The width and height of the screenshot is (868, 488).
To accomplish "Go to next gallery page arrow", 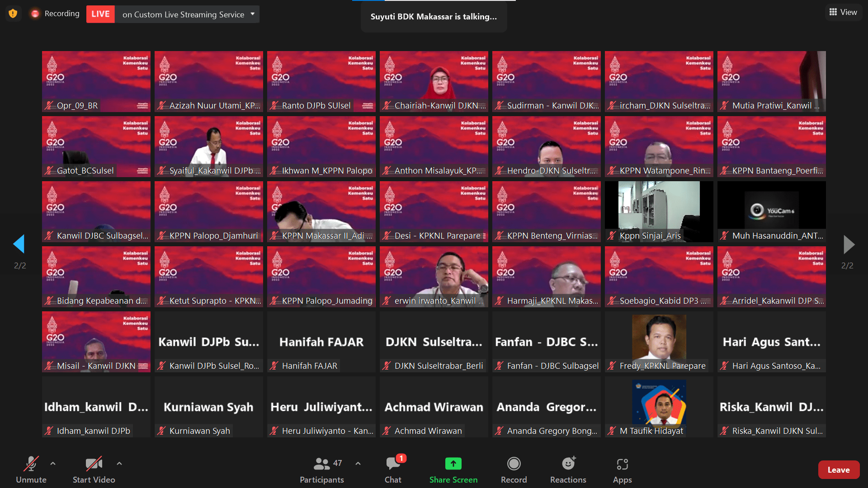I will pyautogui.click(x=849, y=244).
